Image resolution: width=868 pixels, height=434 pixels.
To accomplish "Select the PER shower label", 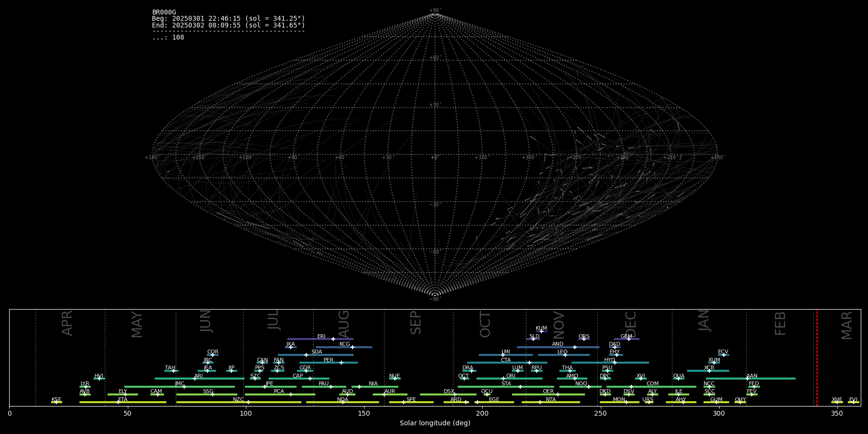I will [x=328, y=360].
